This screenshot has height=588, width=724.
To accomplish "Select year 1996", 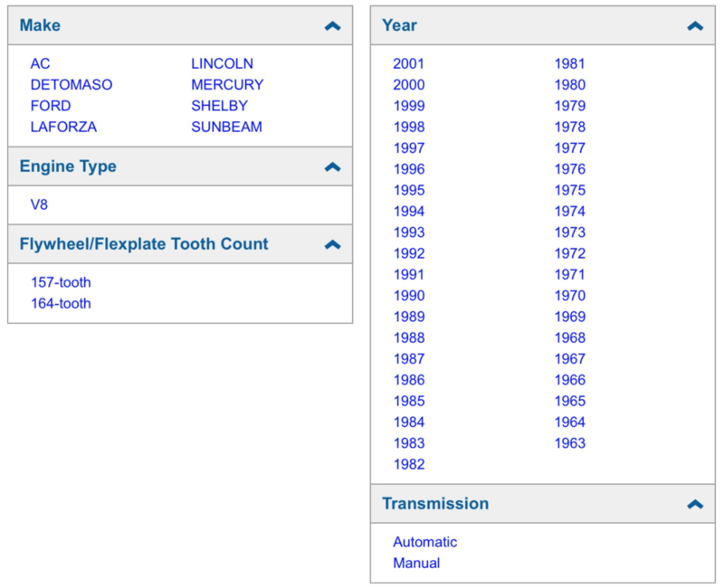I will (x=409, y=169).
